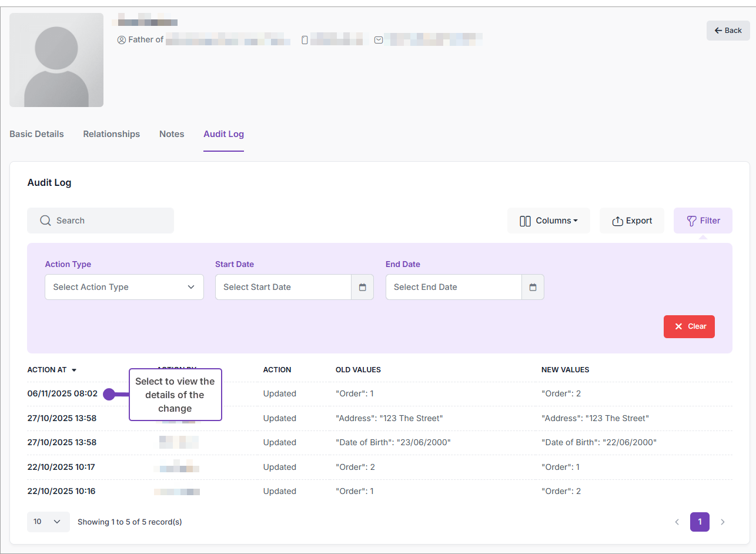Click the Action At sort arrow
Screen dimensions: 756x554
point(74,371)
